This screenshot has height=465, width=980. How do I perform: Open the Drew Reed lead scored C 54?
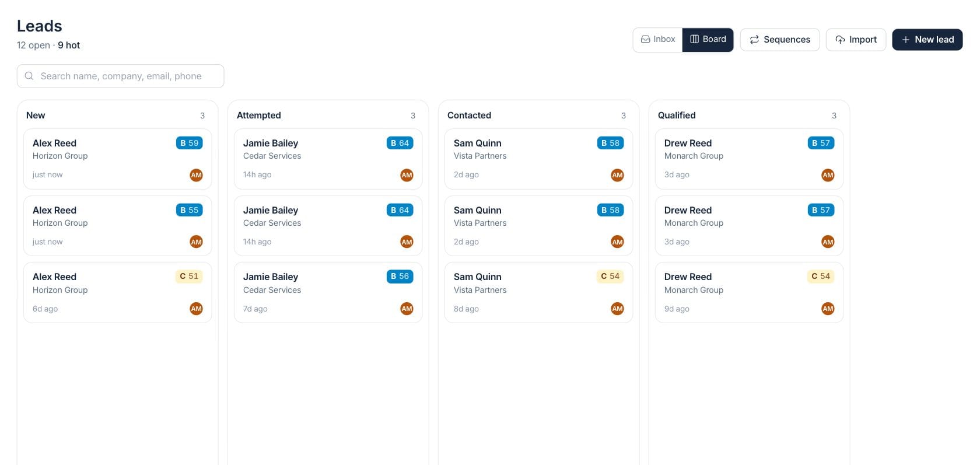[x=750, y=292]
